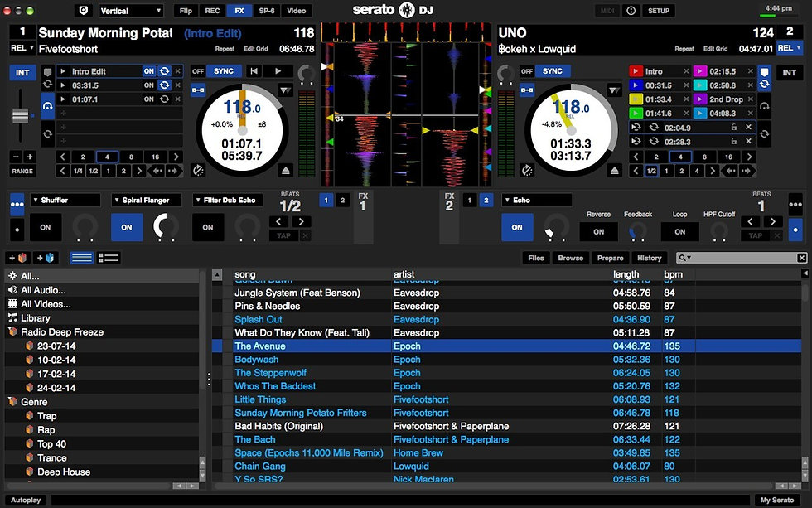The height and width of the screenshot is (508, 812).
Task: Click left deck jump to start button
Action: (254, 71)
